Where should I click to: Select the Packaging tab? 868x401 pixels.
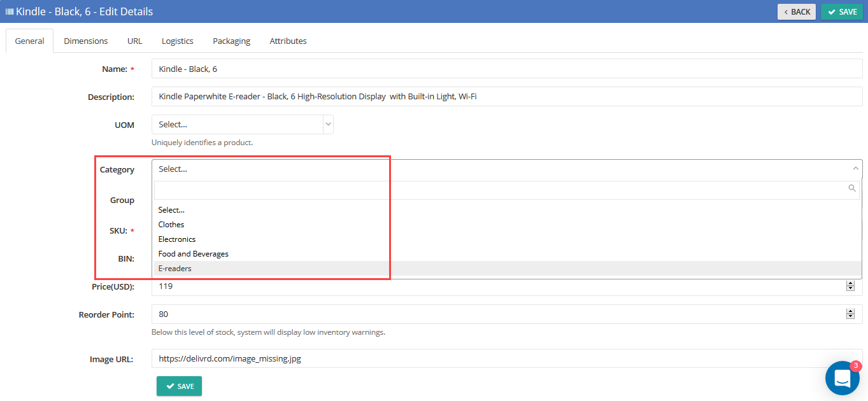tap(231, 41)
